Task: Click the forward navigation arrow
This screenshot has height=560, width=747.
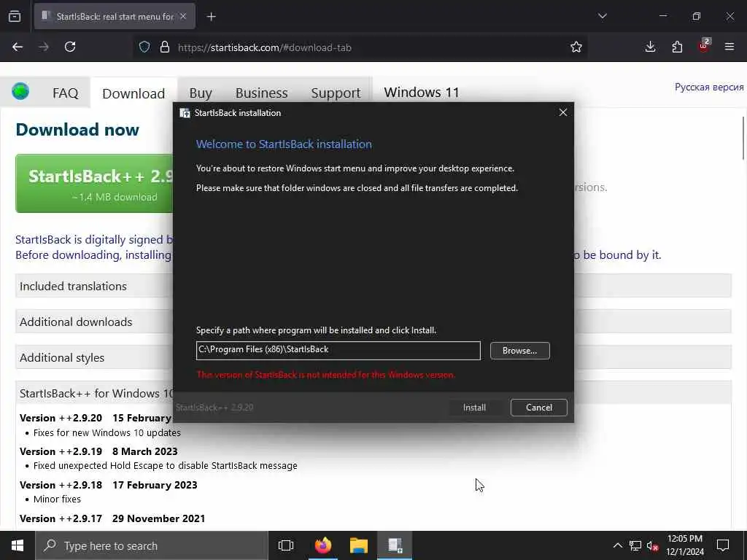Action: (44, 47)
